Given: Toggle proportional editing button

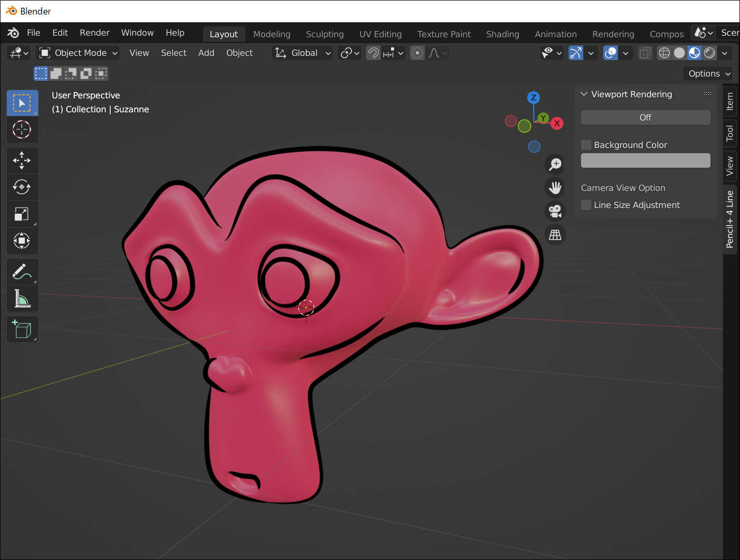Looking at the screenshot, I should (417, 53).
